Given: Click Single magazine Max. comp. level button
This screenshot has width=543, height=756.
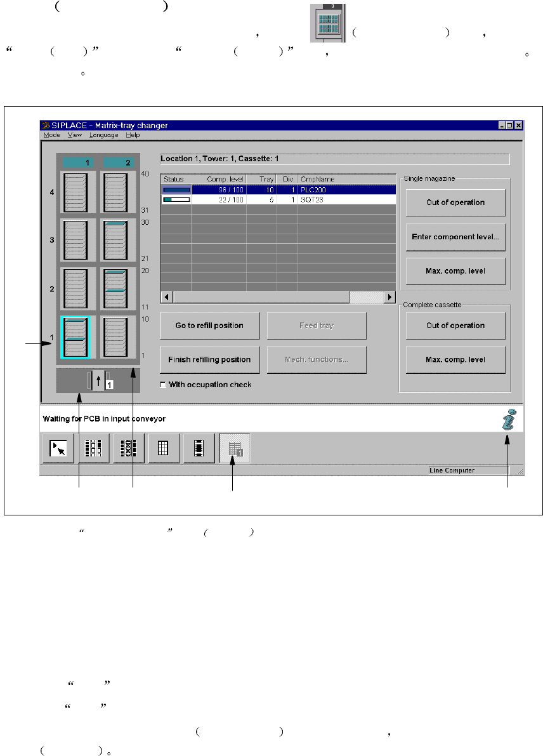Looking at the screenshot, I should [455, 271].
